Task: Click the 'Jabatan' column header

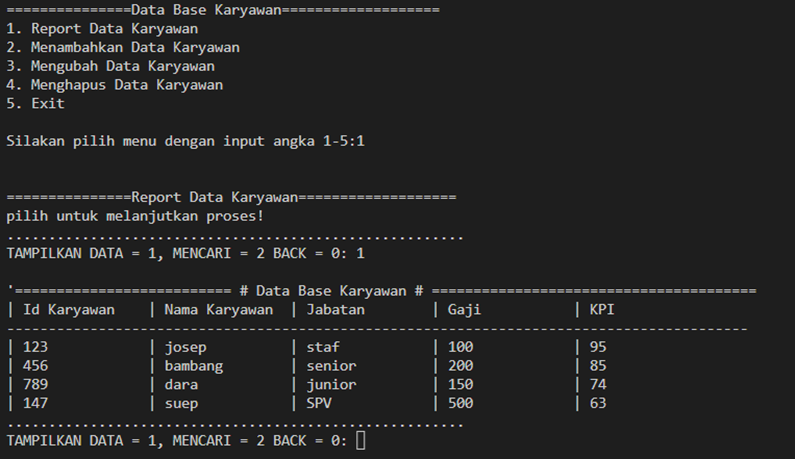Action: (x=335, y=310)
